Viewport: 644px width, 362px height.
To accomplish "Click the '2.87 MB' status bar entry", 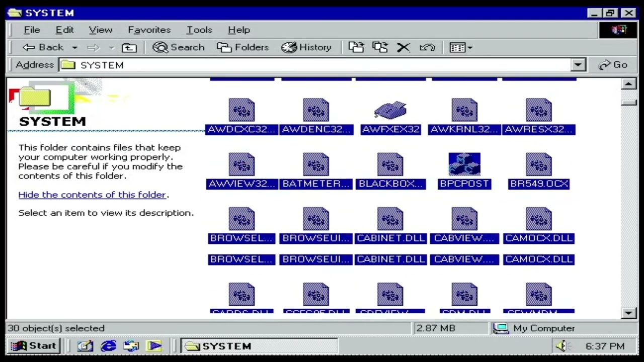I will pyautogui.click(x=436, y=328).
